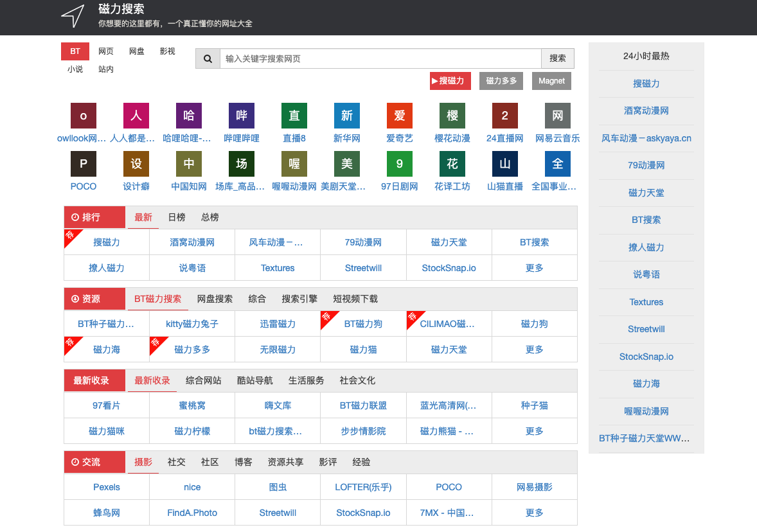Open the 资源共享 tab in 交流 section
Image resolution: width=757 pixels, height=532 pixels.
[x=285, y=462]
